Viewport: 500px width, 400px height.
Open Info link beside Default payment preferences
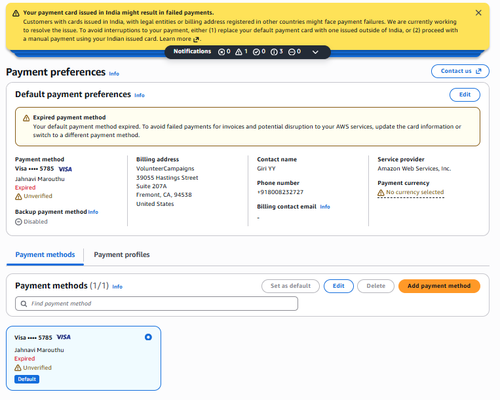(139, 95)
